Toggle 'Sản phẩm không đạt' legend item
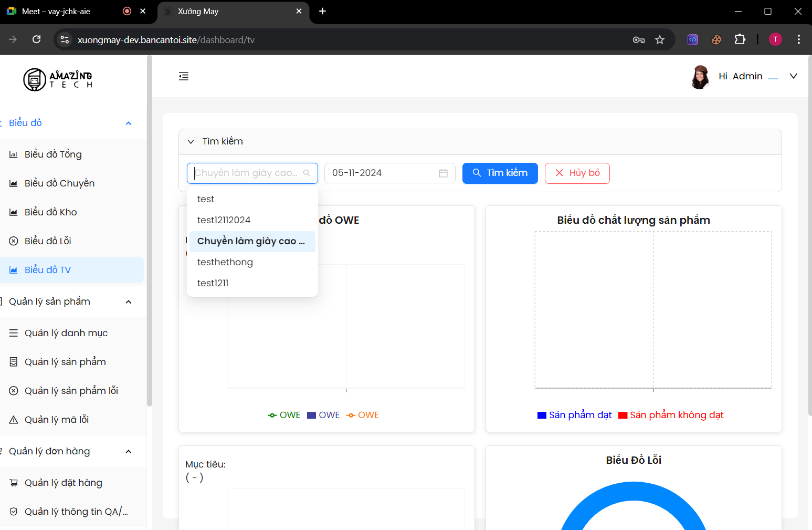 click(x=671, y=415)
